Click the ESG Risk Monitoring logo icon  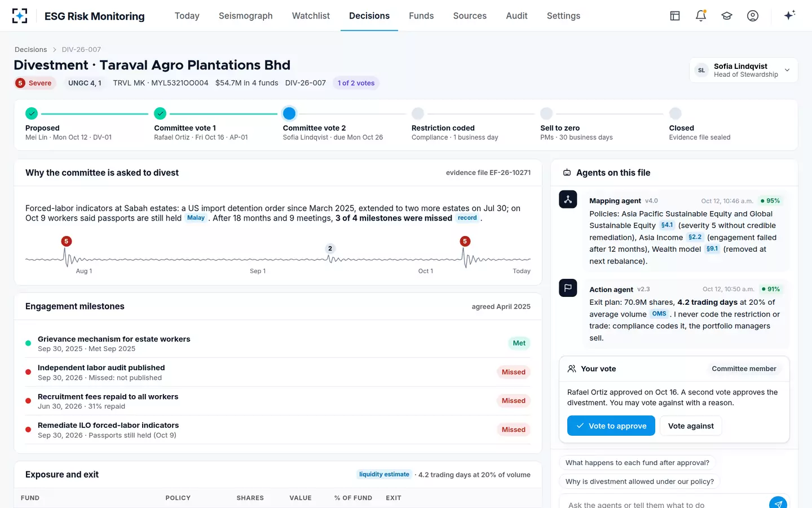[20, 16]
